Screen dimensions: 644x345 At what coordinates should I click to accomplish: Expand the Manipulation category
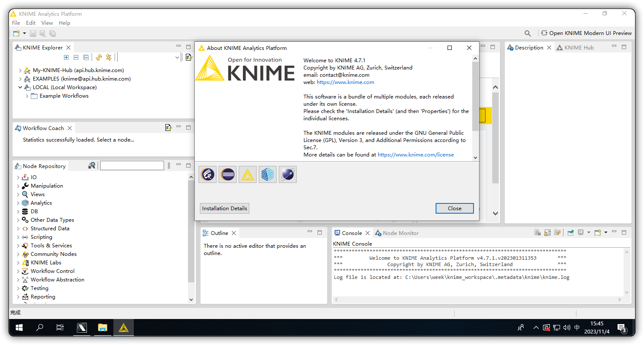(18, 186)
